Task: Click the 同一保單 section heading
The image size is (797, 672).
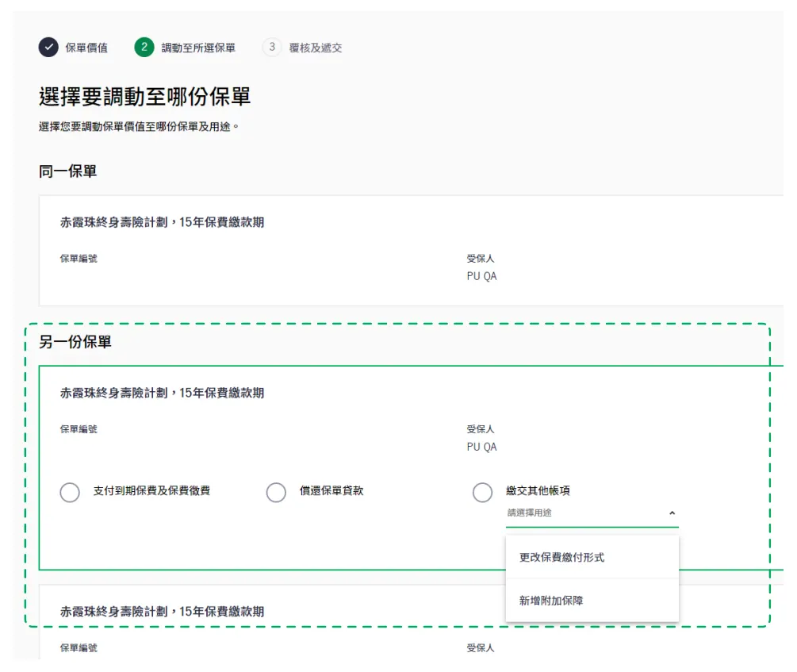Action: [x=67, y=171]
